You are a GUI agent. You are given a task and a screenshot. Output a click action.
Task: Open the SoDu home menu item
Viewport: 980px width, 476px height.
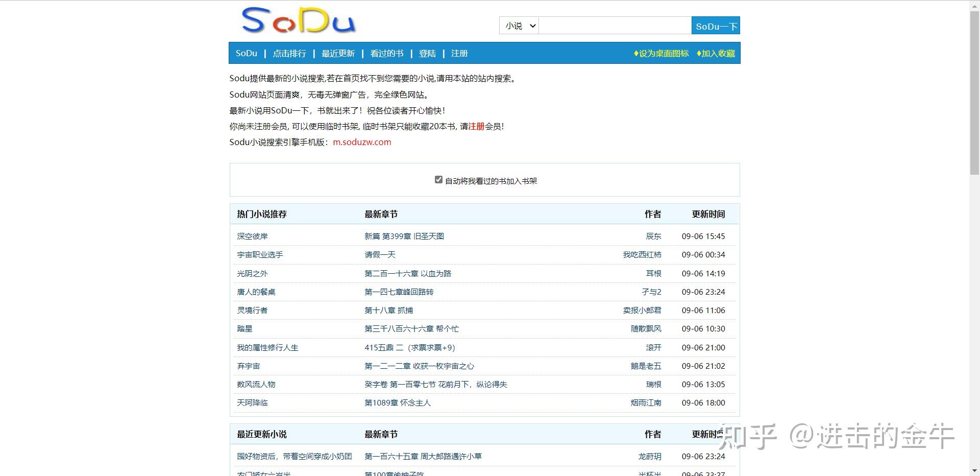[247, 53]
